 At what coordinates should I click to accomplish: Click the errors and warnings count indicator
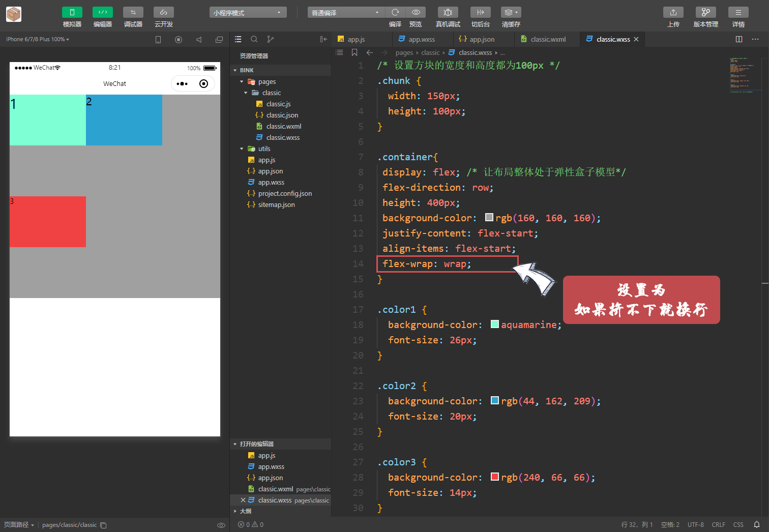click(x=251, y=524)
